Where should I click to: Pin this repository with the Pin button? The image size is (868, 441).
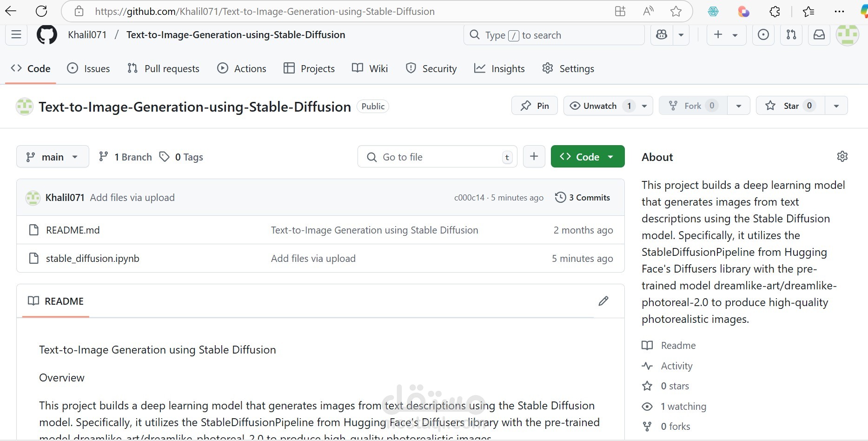(x=535, y=106)
